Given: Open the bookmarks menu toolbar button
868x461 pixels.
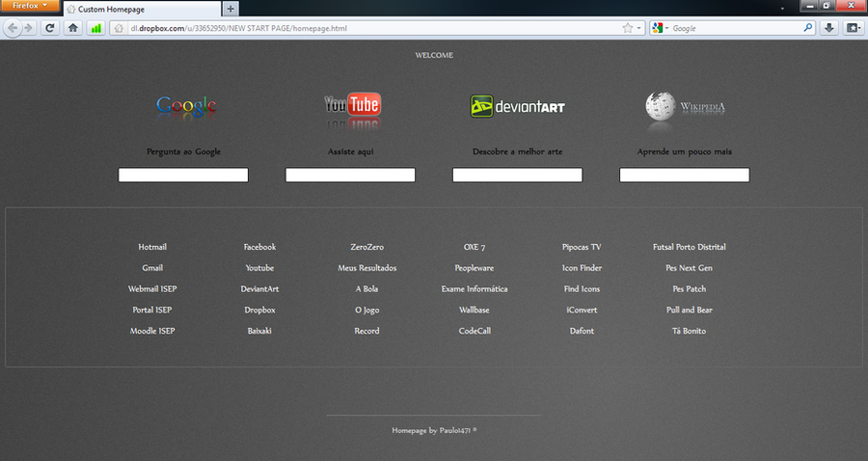Looking at the screenshot, I should click(854, 28).
